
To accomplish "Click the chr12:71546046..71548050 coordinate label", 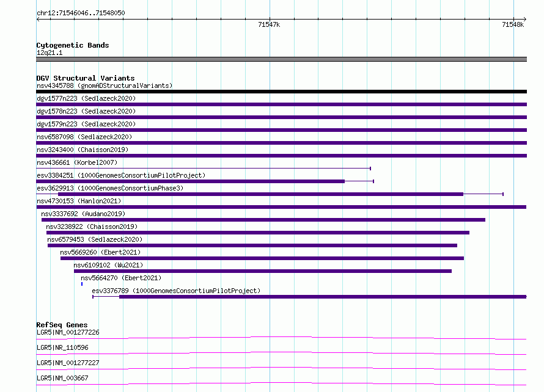I will (81, 13).
